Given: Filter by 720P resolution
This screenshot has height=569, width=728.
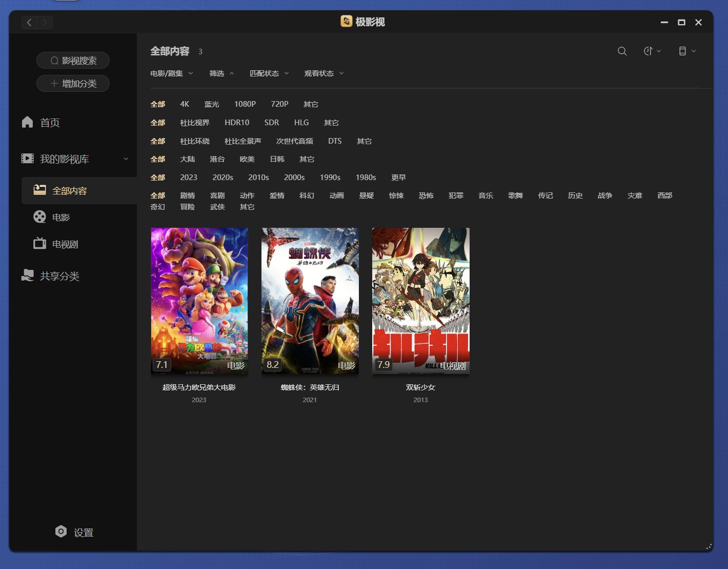Looking at the screenshot, I should click(279, 104).
